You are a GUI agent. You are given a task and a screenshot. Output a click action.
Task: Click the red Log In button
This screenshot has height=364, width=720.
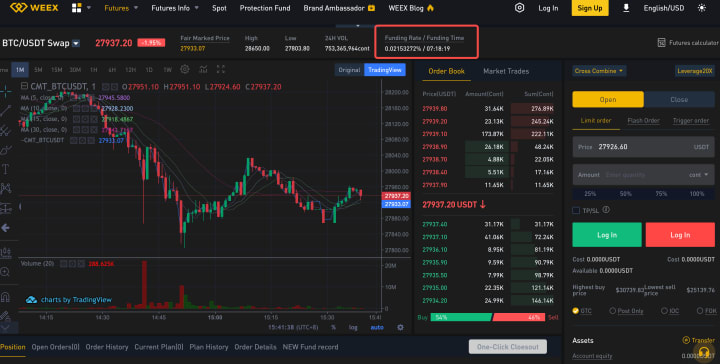click(x=680, y=235)
